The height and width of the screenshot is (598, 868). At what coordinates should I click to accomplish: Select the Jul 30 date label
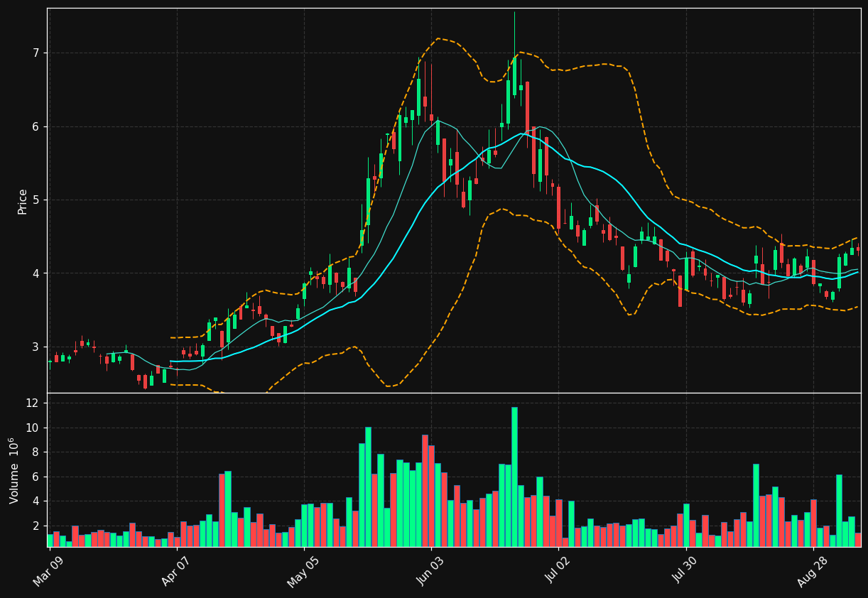point(685,570)
